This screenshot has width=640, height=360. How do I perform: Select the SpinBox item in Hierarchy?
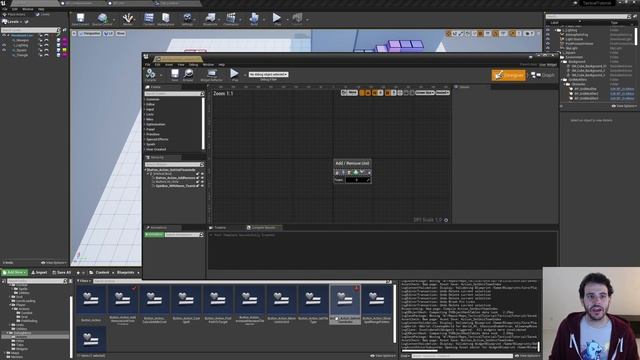(x=176, y=186)
